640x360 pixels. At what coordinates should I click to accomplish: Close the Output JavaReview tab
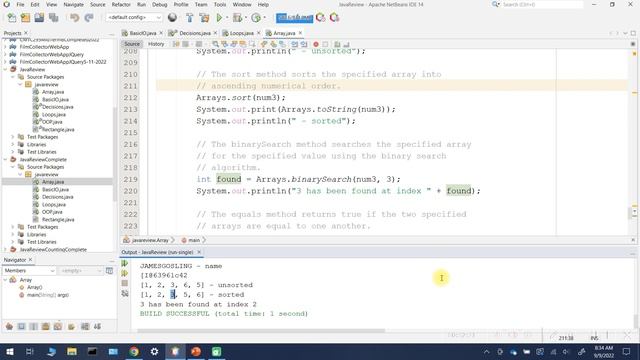(199, 252)
